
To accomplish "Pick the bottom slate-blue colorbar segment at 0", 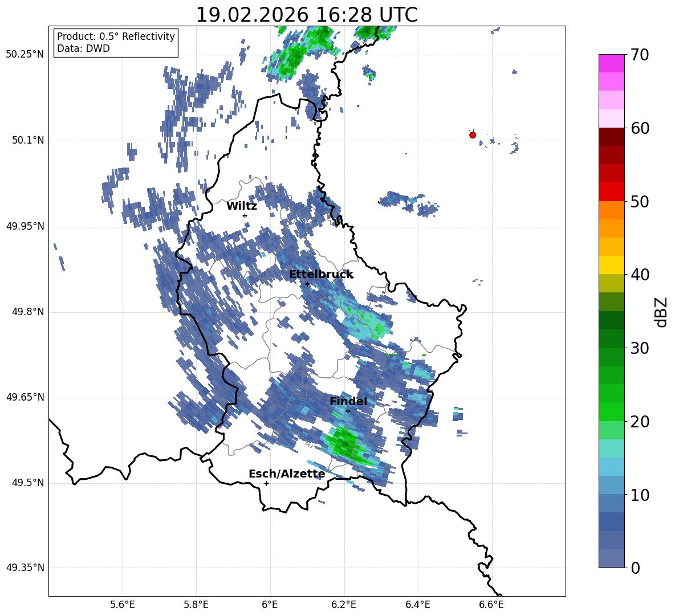I will 611,558.
